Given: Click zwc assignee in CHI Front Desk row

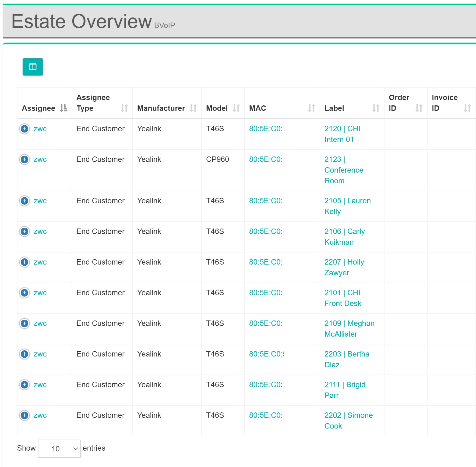Looking at the screenshot, I should 40,293.
